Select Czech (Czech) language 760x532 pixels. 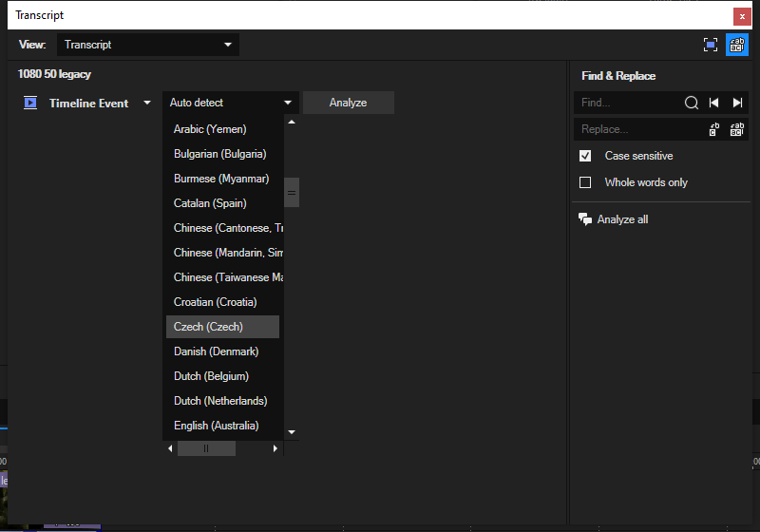click(222, 327)
